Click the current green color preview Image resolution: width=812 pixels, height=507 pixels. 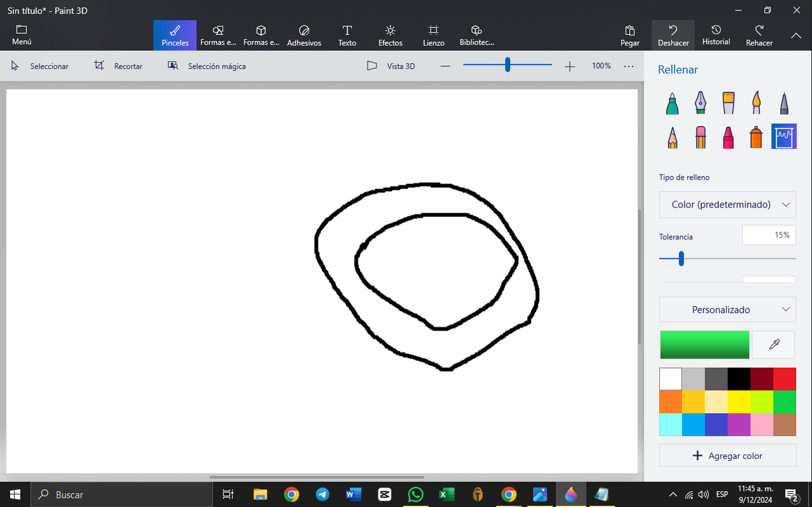point(705,345)
